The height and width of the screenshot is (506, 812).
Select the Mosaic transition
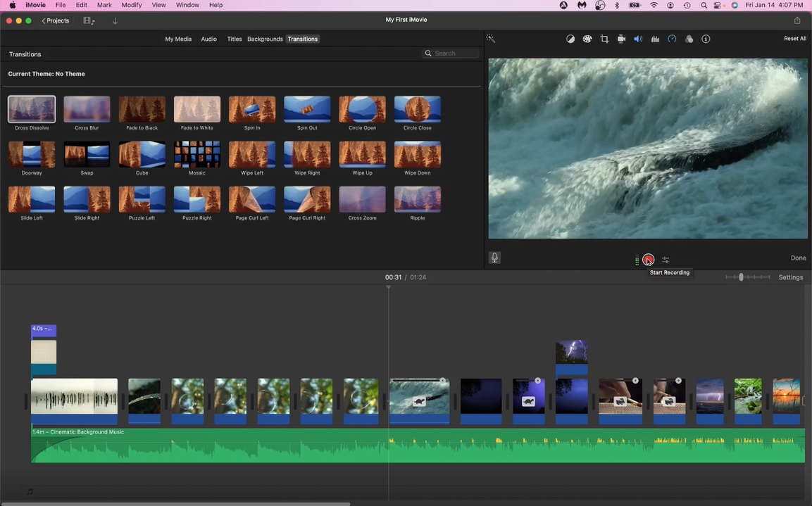196,154
